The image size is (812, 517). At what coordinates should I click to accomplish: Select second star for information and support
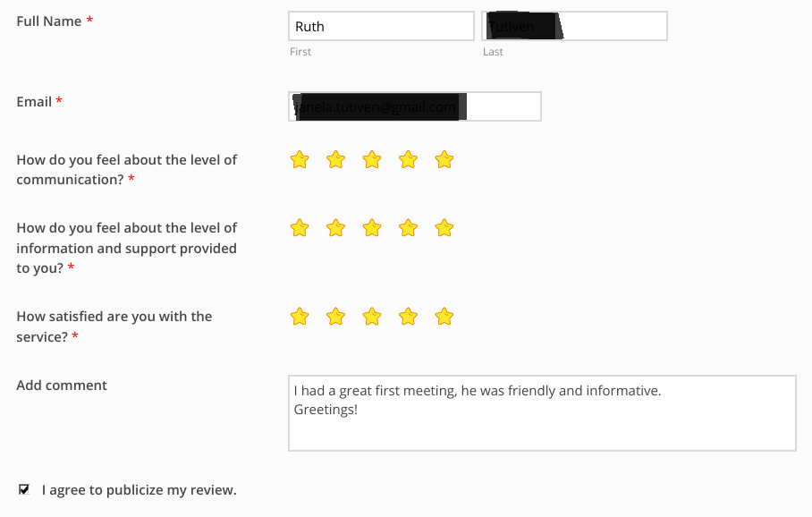point(335,228)
